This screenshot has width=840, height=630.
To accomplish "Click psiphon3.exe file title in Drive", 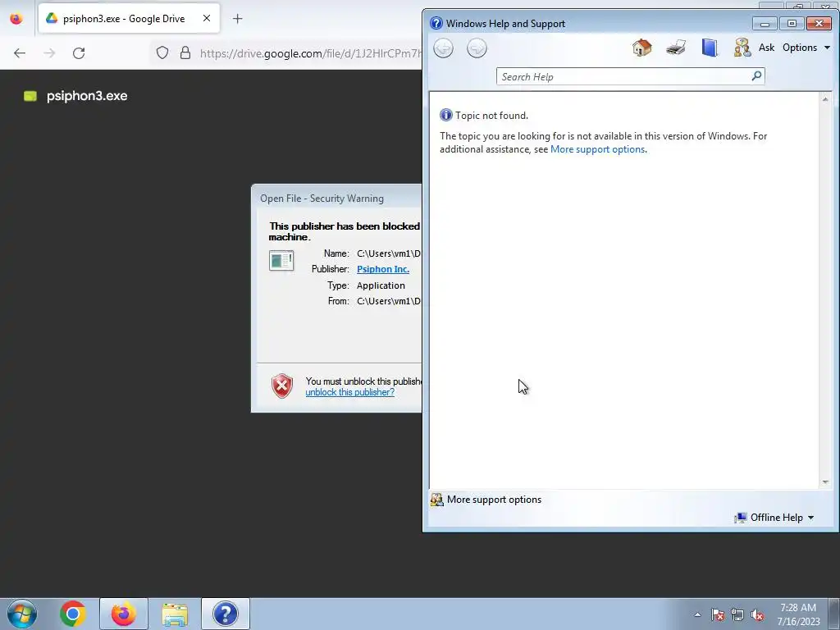I will [x=87, y=96].
